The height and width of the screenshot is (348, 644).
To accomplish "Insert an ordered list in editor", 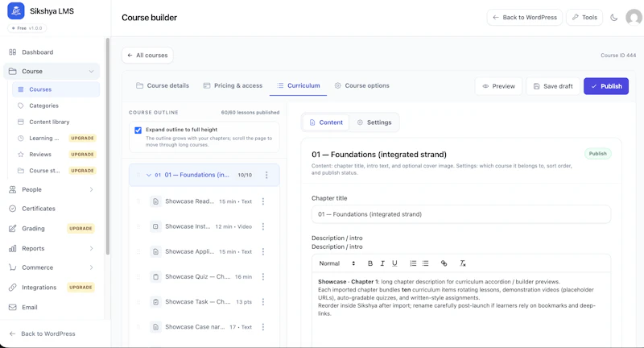I will point(413,263).
